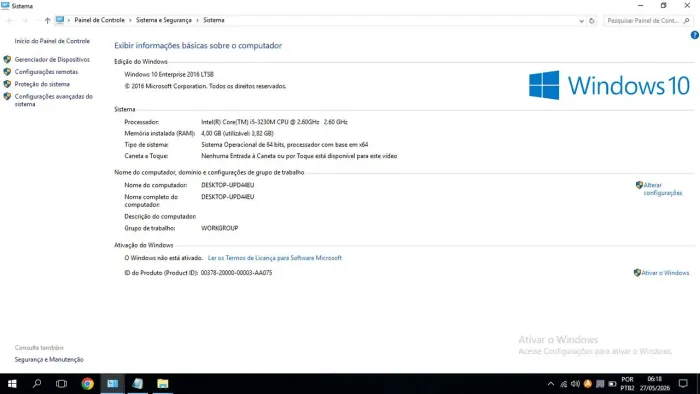Click the volume speaker tray icon

(575, 384)
